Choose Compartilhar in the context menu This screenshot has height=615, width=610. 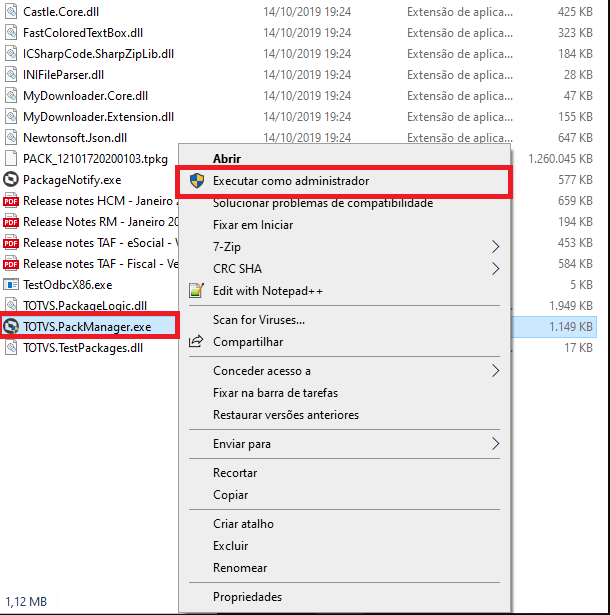click(248, 342)
